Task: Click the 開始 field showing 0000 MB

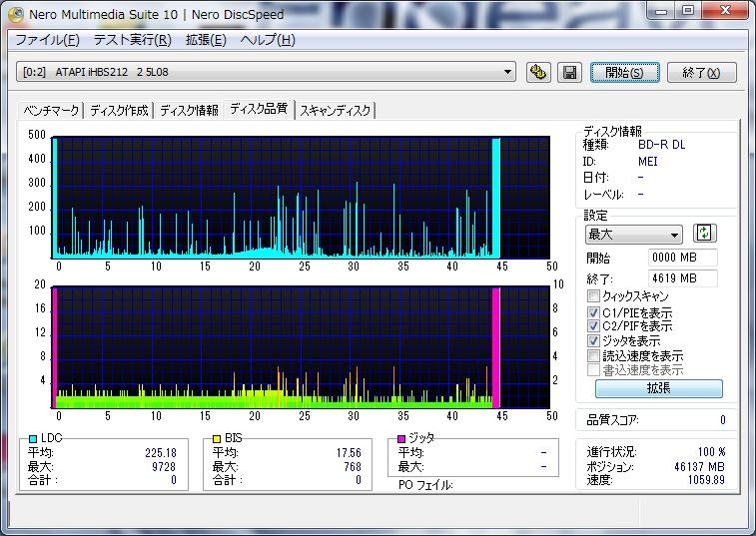Action: pyautogui.click(x=682, y=258)
